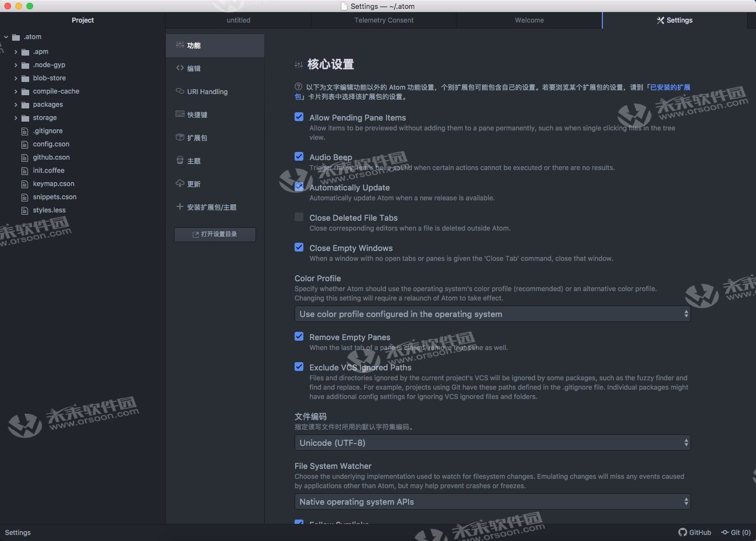Viewport: 756px width, 541px height.
Task: Switch to the Telemetry Consent tab
Action: click(x=384, y=20)
